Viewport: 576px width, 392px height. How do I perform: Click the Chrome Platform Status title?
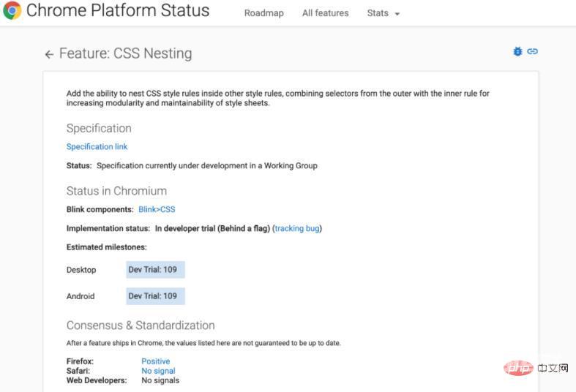click(x=118, y=11)
